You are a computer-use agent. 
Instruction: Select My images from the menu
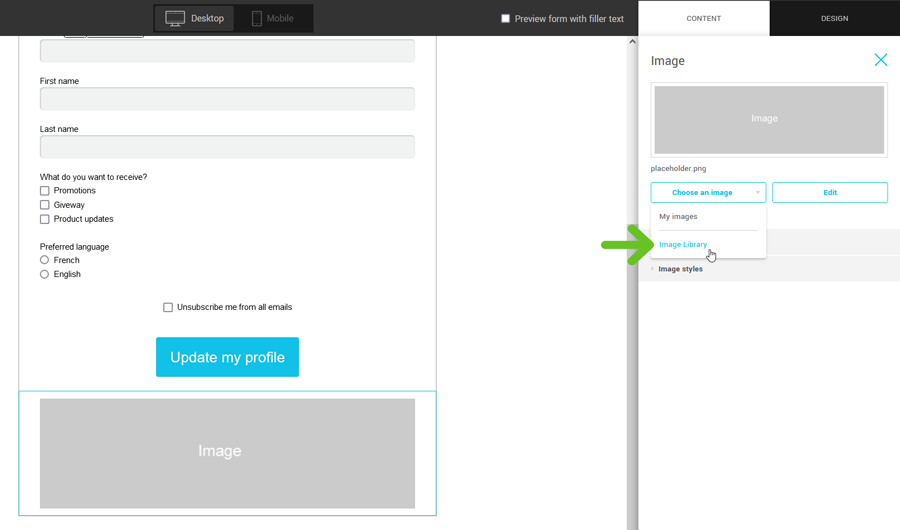[678, 217]
